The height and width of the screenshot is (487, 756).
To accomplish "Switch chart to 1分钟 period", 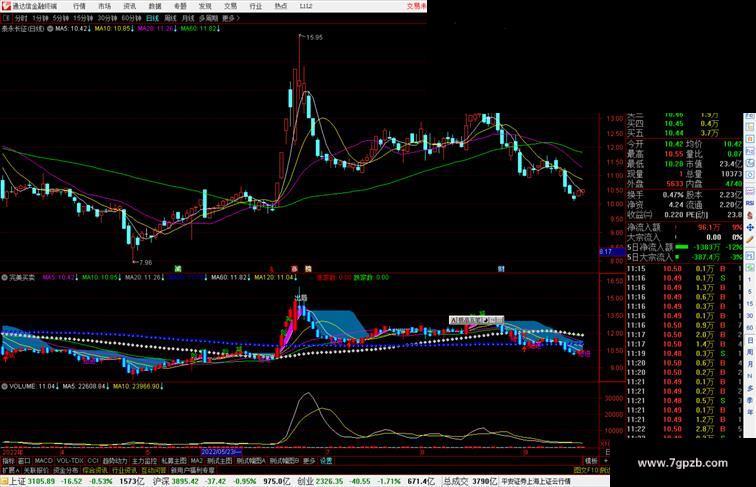I will pyautogui.click(x=40, y=18).
